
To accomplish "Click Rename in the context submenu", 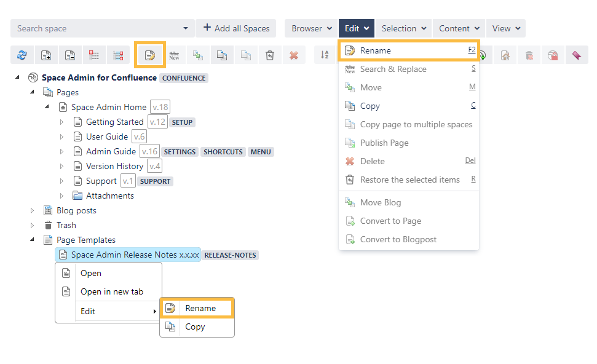I will [200, 308].
